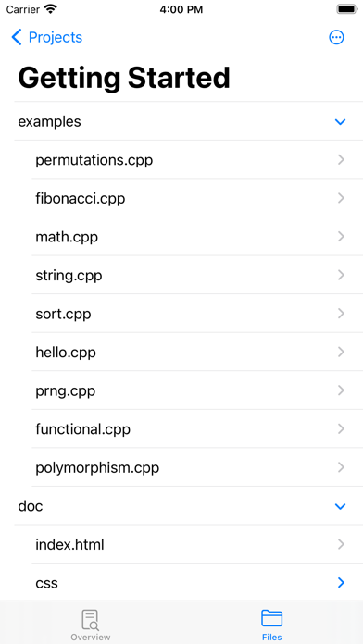Tap the chevron next to polymorphism.cpp

[x=341, y=467]
